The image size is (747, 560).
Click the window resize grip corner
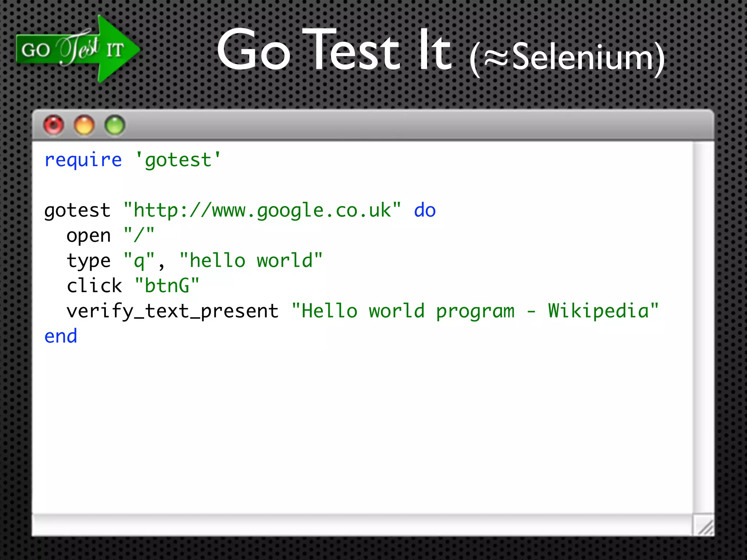[703, 525]
